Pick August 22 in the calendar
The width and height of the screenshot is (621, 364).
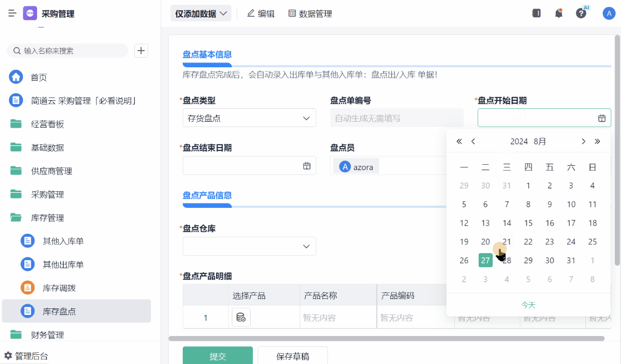pos(528,241)
